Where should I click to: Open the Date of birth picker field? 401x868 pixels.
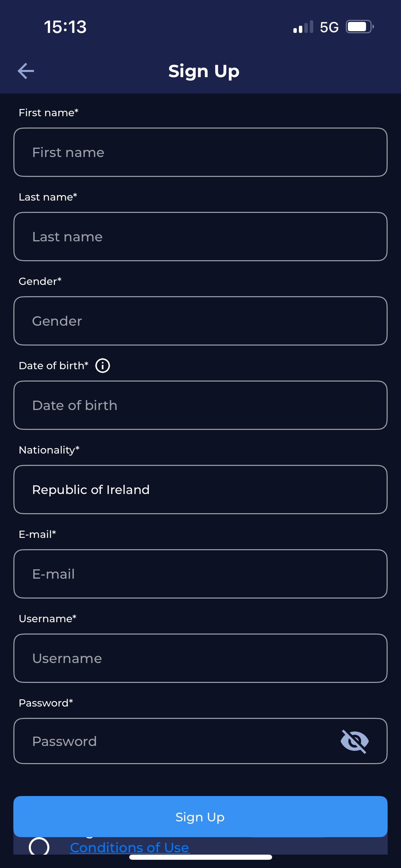click(x=200, y=405)
